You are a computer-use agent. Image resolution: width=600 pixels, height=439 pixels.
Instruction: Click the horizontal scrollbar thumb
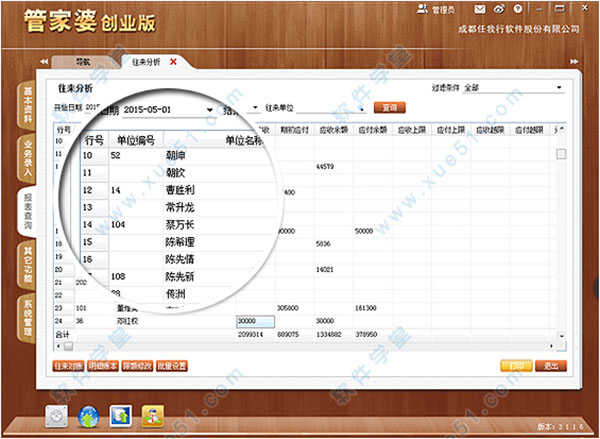(x=68, y=346)
